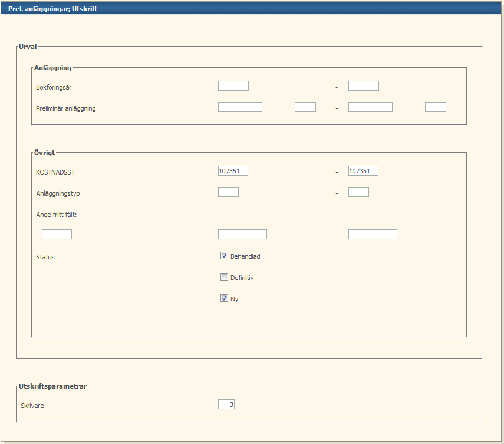504x444 pixels.
Task: Click the Anläggningstyp label
Action: pos(58,193)
